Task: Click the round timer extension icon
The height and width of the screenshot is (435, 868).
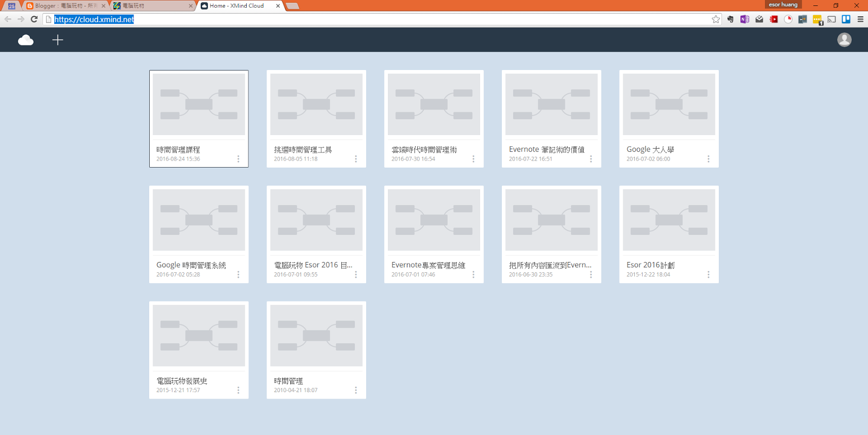Action: click(788, 19)
